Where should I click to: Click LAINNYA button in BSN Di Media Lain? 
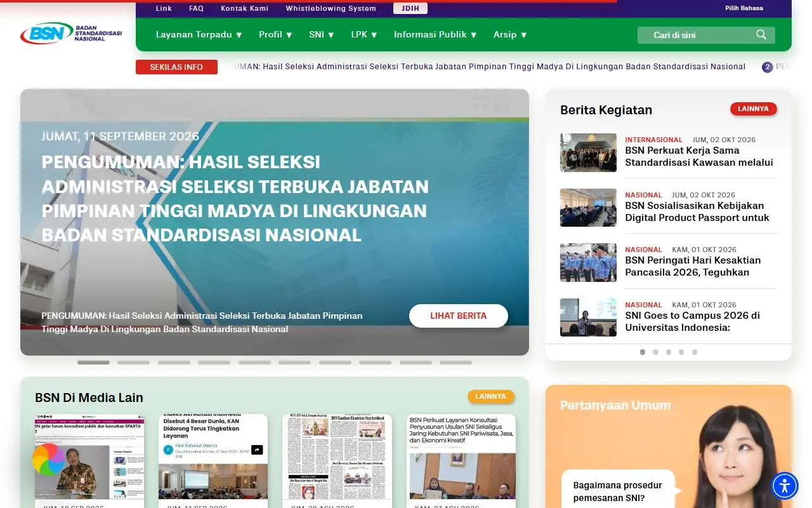pyautogui.click(x=490, y=396)
